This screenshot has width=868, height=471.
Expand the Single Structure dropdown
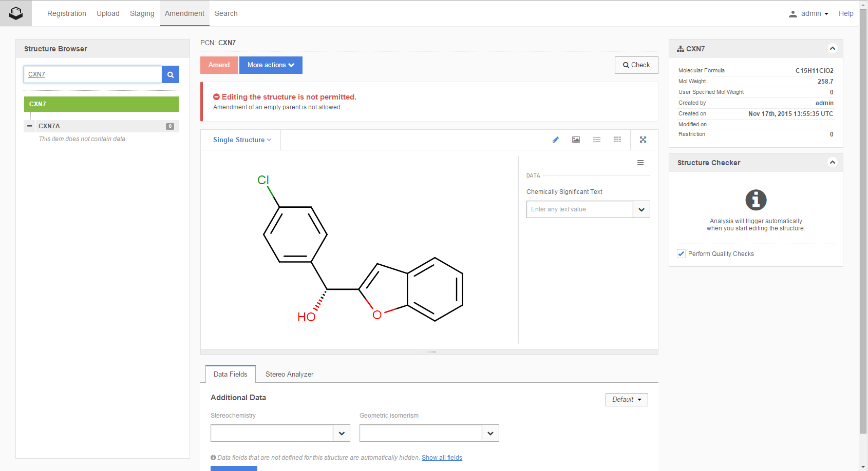(241, 140)
